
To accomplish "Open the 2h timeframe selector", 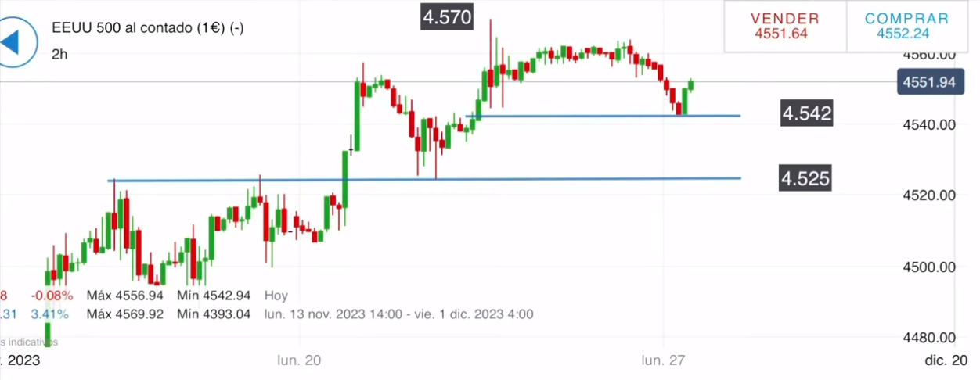I will 59,54.
